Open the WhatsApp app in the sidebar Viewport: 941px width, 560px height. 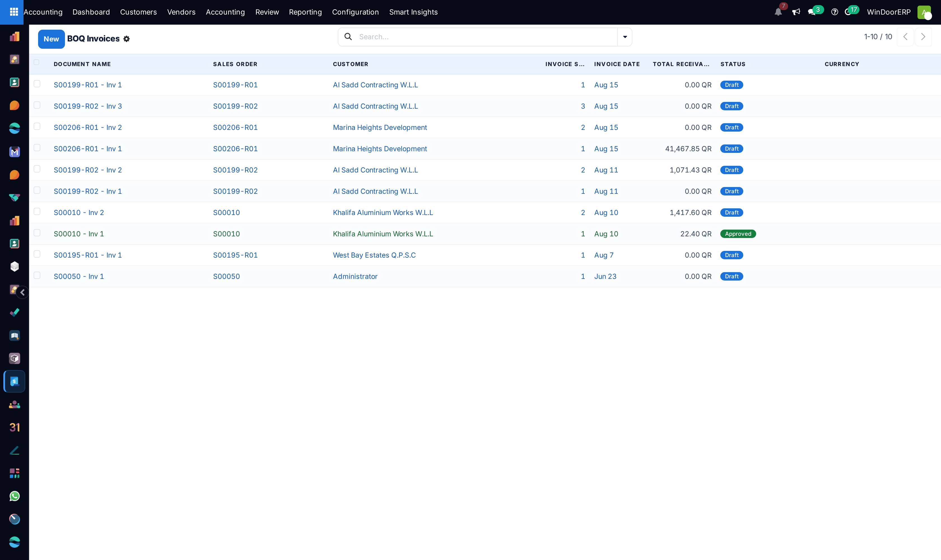pyautogui.click(x=14, y=496)
